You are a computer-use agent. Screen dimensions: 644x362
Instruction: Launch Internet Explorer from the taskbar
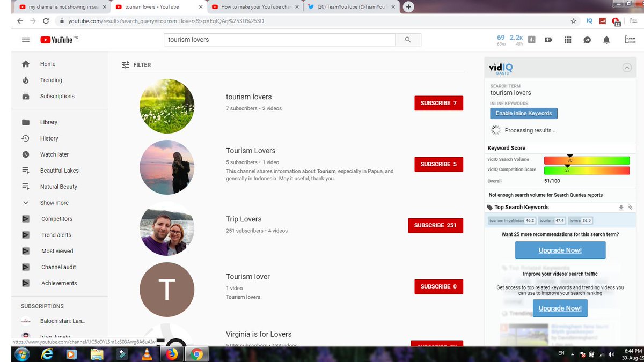tap(47, 354)
